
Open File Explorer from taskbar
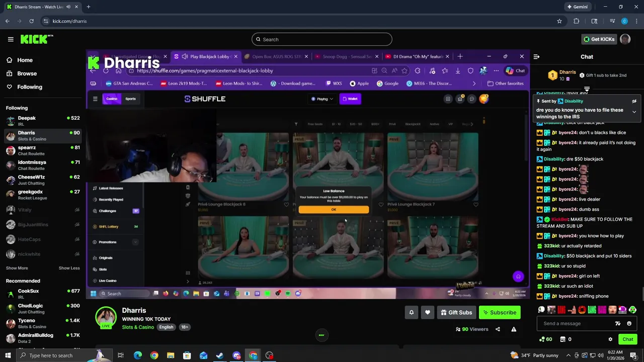[x=171, y=355]
